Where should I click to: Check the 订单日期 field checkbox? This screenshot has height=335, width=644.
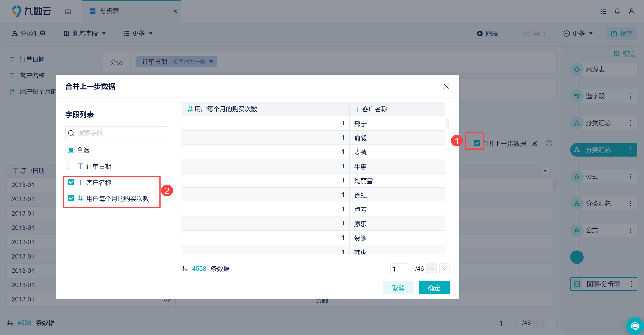point(71,166)
